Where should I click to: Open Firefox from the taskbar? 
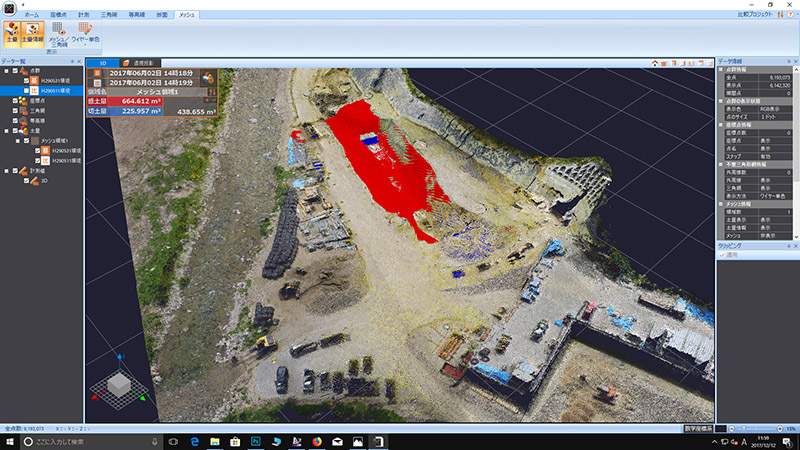pos(317,442)
